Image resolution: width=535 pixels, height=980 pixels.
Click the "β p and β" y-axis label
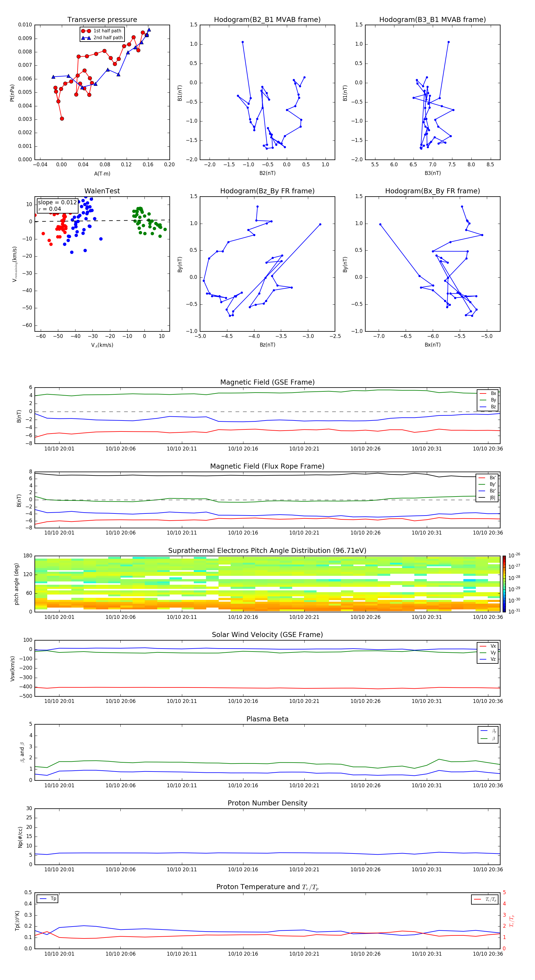tap(22, 752)
